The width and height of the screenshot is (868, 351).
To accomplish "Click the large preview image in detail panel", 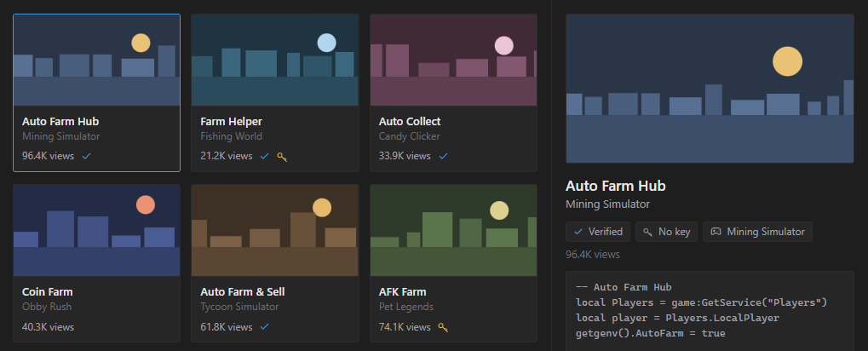I will coord(710,89).
